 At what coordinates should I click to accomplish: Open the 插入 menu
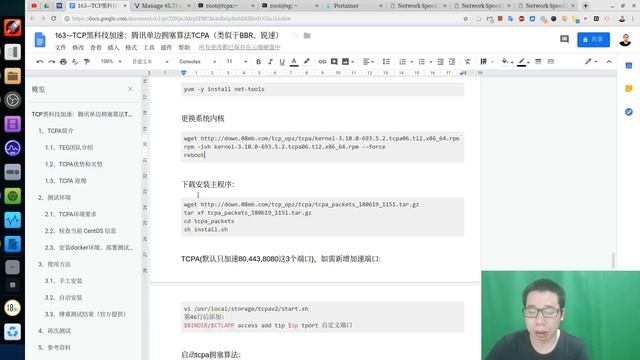(113, 47)
